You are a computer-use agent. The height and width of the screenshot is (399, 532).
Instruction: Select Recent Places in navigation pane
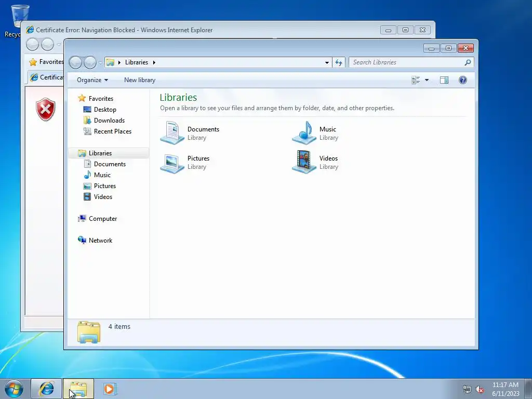[x=113, y=131]
